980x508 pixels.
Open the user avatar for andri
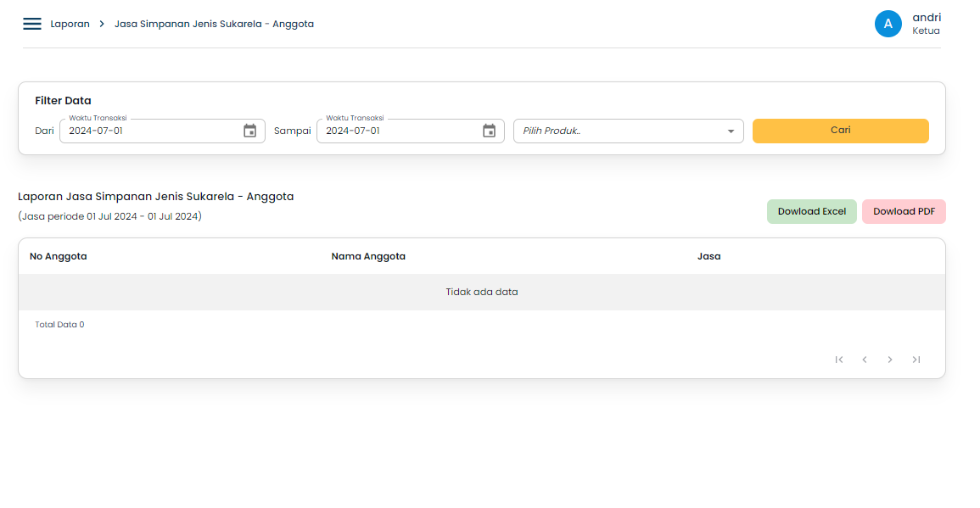[888, 23]
